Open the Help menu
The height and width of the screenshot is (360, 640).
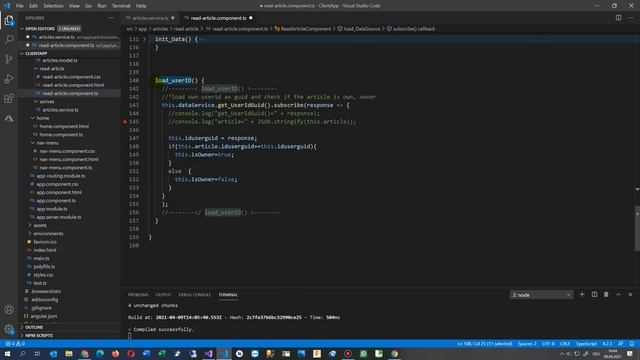(141, 6)
